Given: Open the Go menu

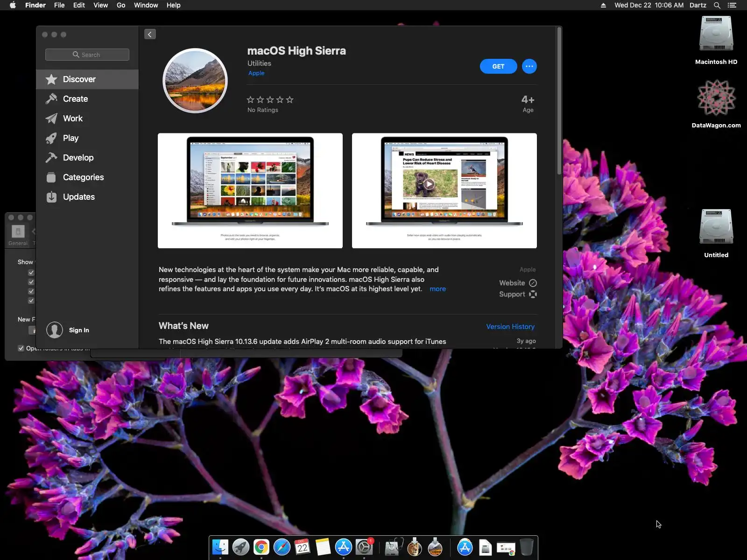Looking at the screenshot, I should point(121,5).
